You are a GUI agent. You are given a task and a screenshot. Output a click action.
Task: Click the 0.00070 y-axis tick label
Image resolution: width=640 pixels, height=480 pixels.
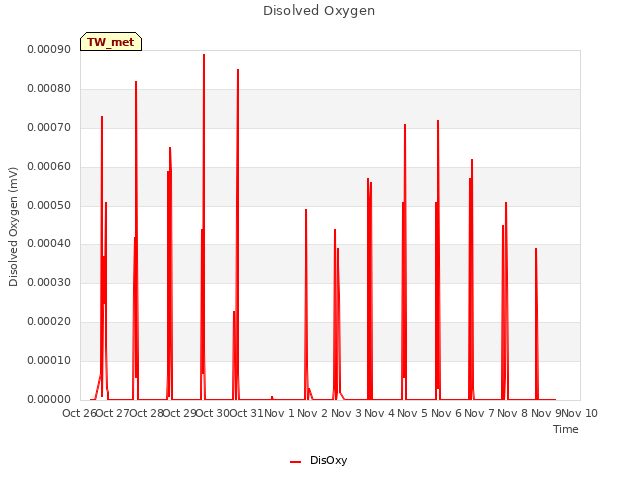pyautogui.click(x=49, y=128)
